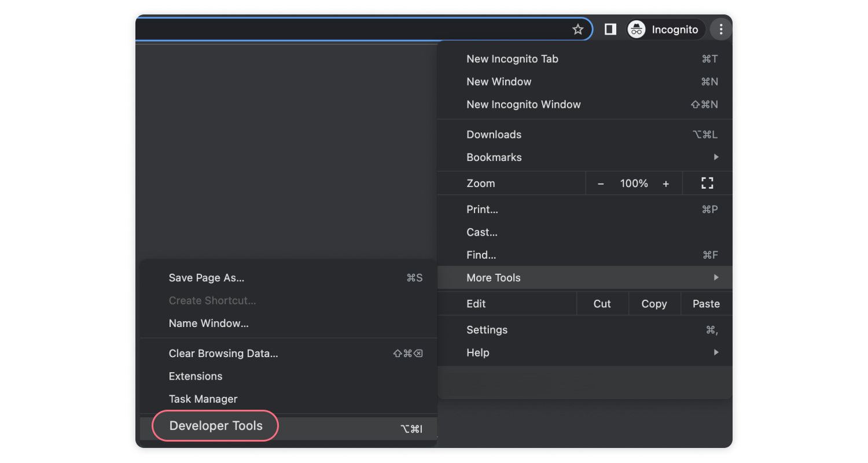Open Developer Tools
The height and width of the screenshot is (463, 868).
215,425
